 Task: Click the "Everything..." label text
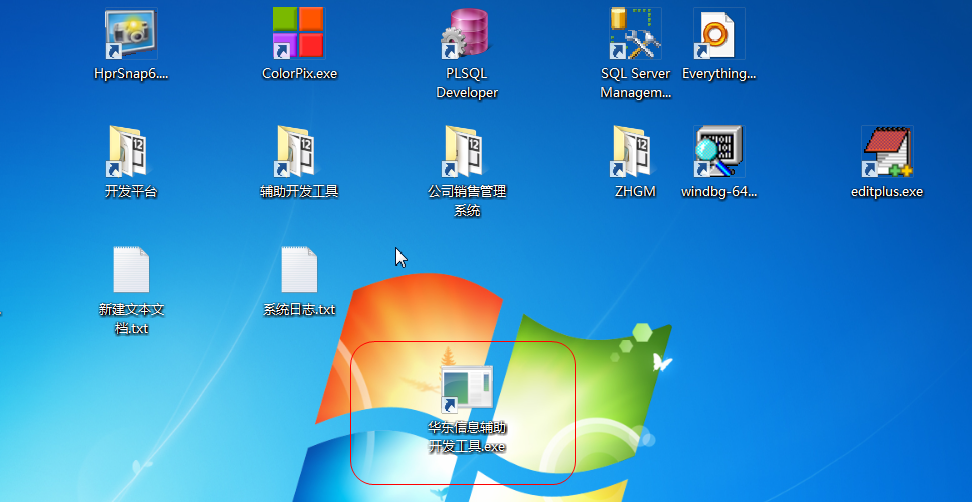pyautogui.click(x=720, y=74)
